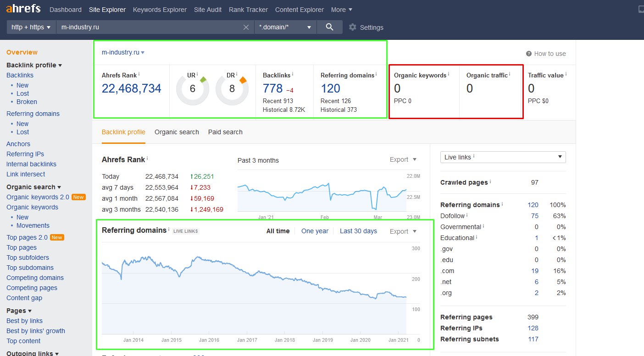Open Organic keywords 2.0 in the sidebar
This screenshot has height=356, width=644.
[x=38, y=197]
